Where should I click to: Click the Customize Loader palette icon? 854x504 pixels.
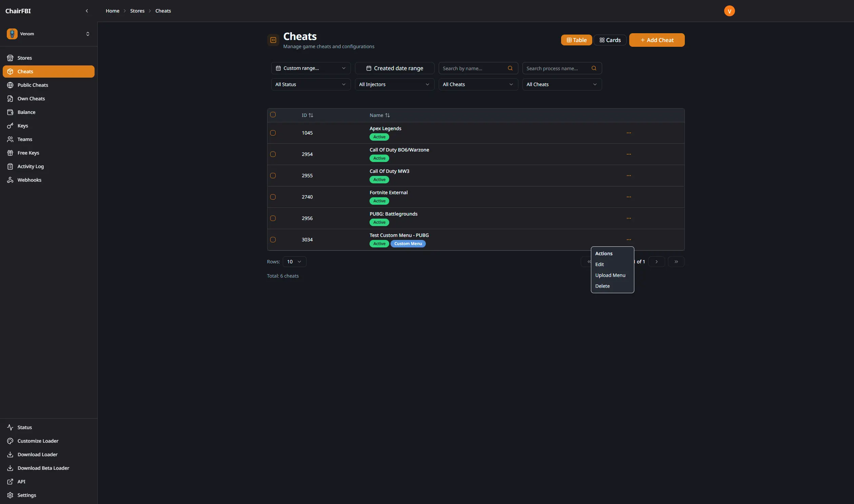10,441
